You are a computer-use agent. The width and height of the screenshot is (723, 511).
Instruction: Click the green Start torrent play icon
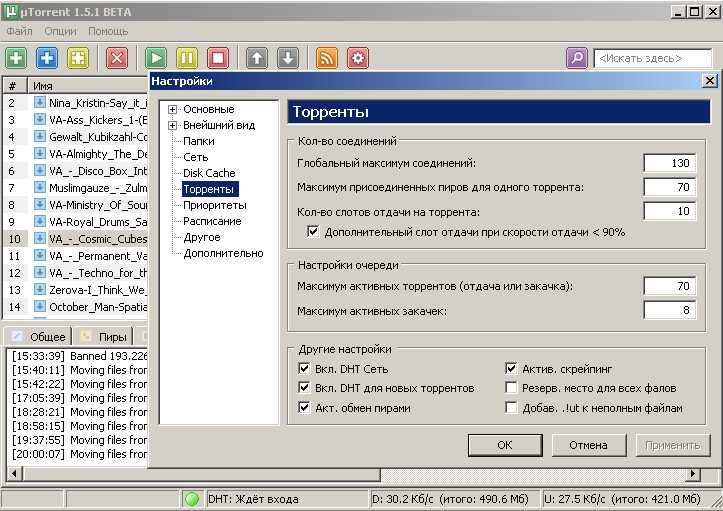click(x=156, y=58)
